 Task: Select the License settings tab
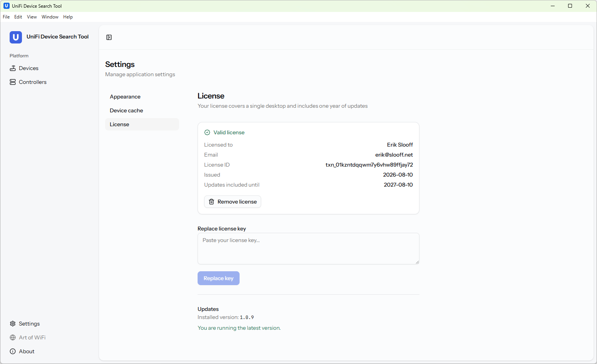[x=142, y=124]
